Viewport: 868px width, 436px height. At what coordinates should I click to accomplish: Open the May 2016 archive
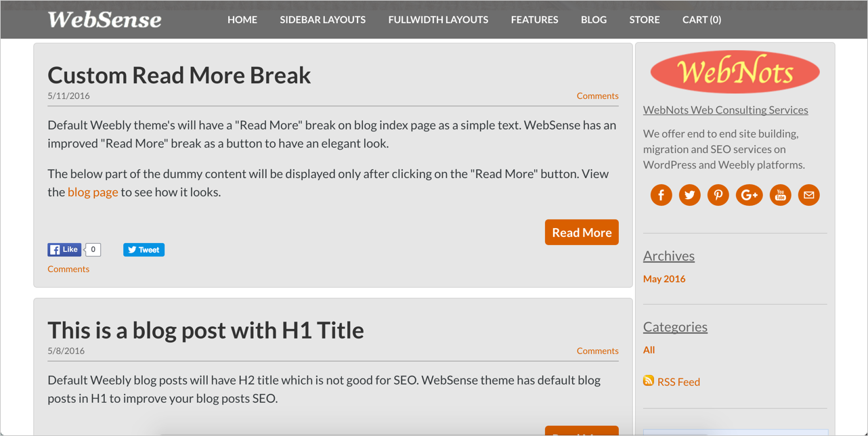(x=664, y=279)
